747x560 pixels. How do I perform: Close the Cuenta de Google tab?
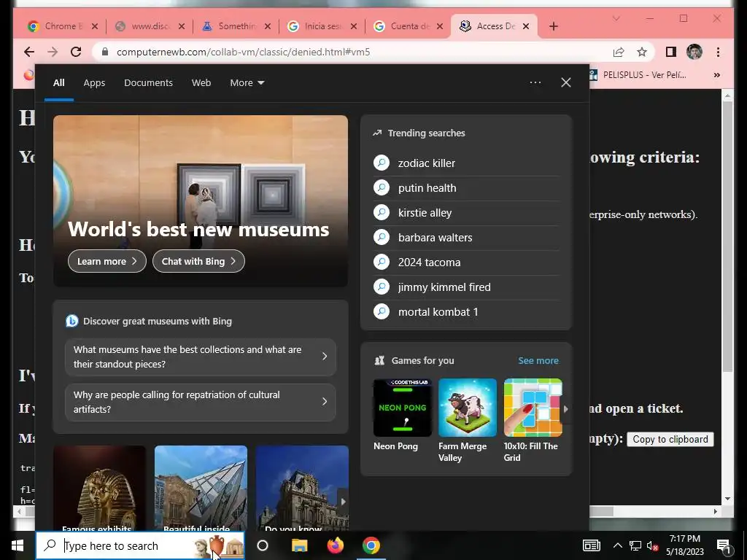[440, 26]
